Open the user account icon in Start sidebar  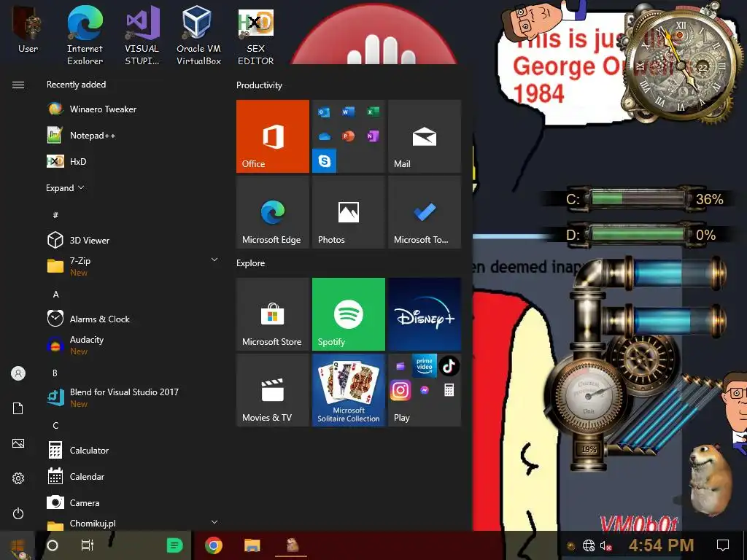(x=18, y=373)
